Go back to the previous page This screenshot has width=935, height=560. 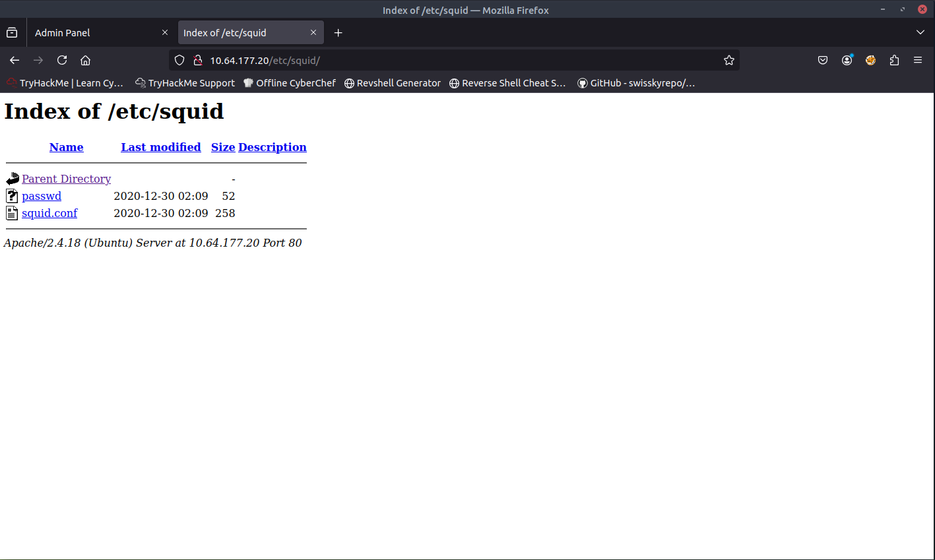point(15,60)
